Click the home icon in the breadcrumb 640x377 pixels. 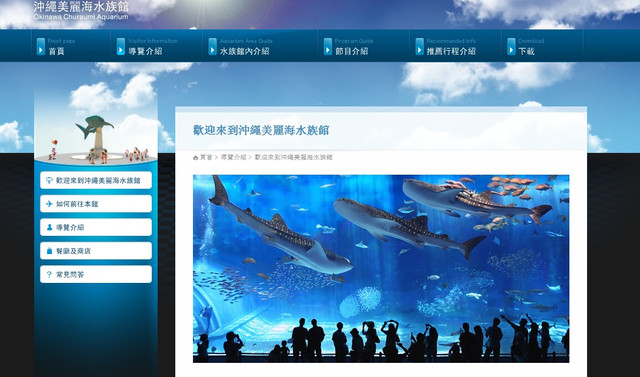[196, 157]
